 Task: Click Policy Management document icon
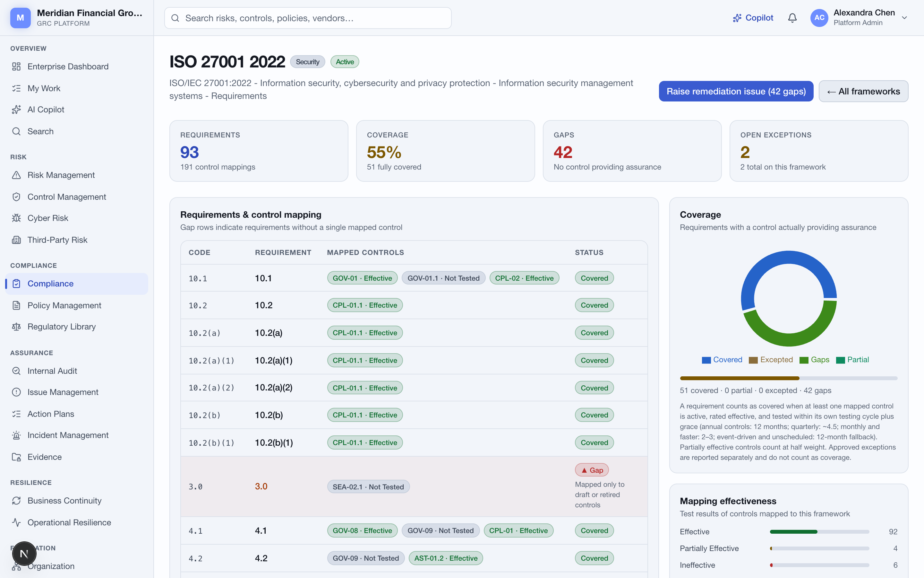pos(16,305)
